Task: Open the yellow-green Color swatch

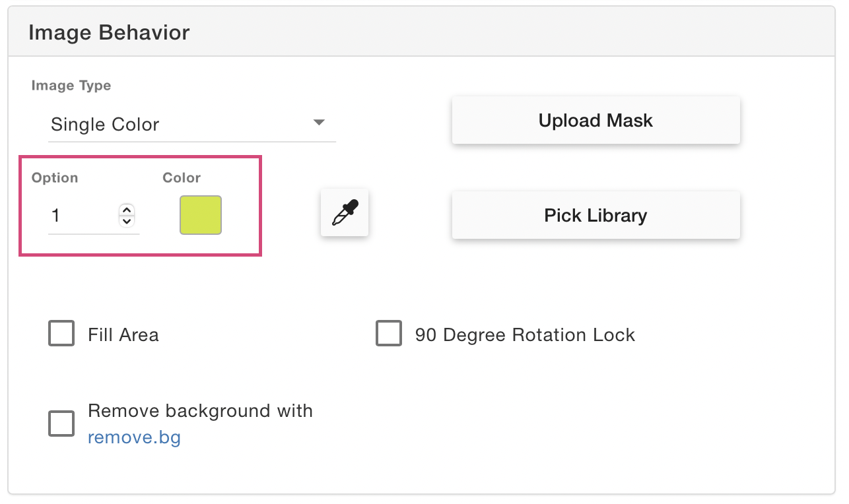Action: pos(201,215)
